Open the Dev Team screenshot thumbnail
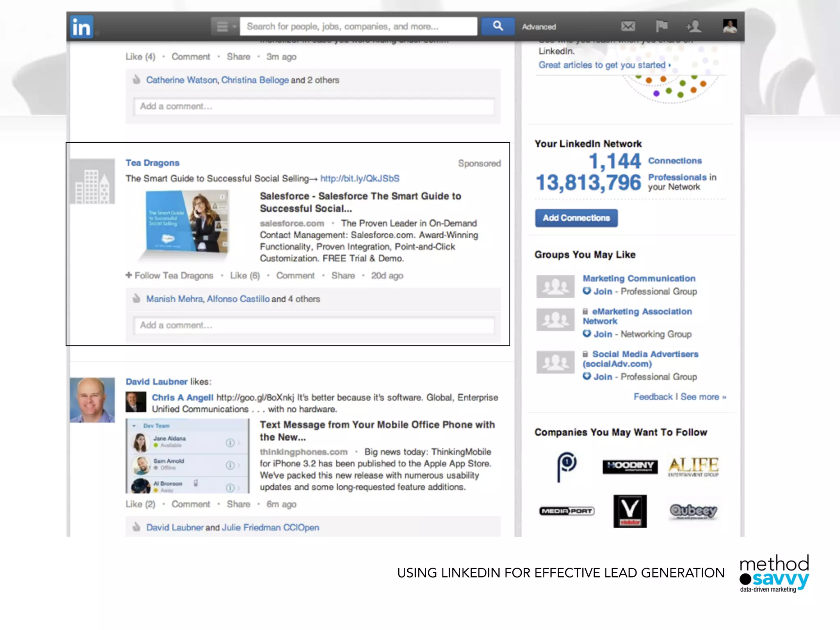 pyautogui.click(x=187, y=456)
